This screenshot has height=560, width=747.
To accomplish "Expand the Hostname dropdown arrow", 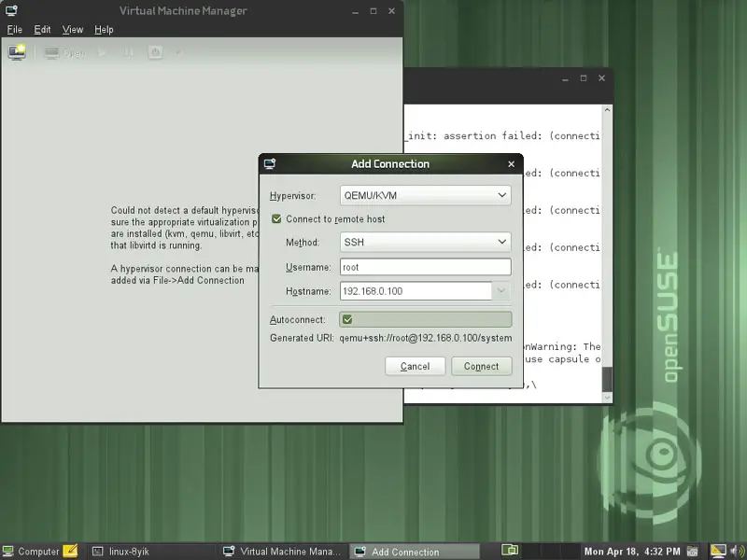I will (501, 291).
